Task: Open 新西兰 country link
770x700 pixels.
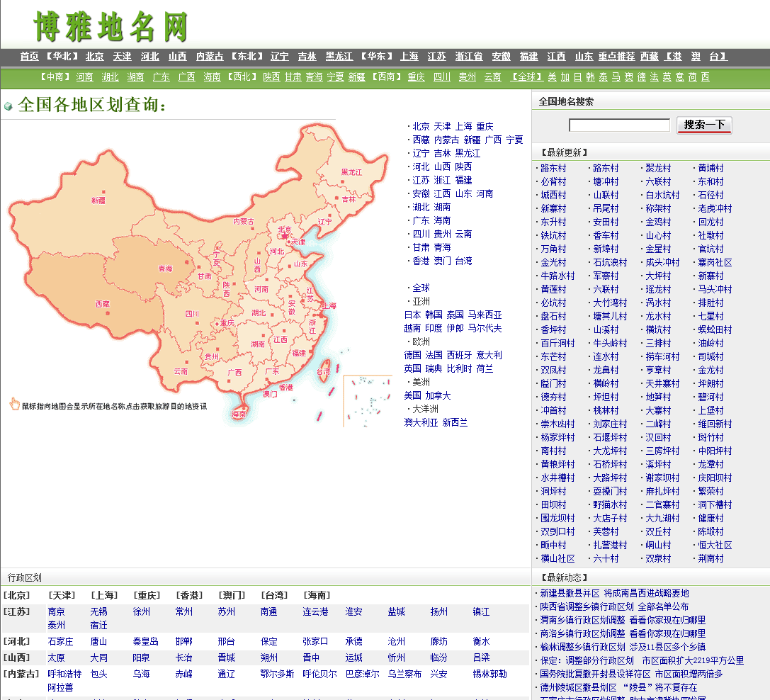Action: (455, 422)
